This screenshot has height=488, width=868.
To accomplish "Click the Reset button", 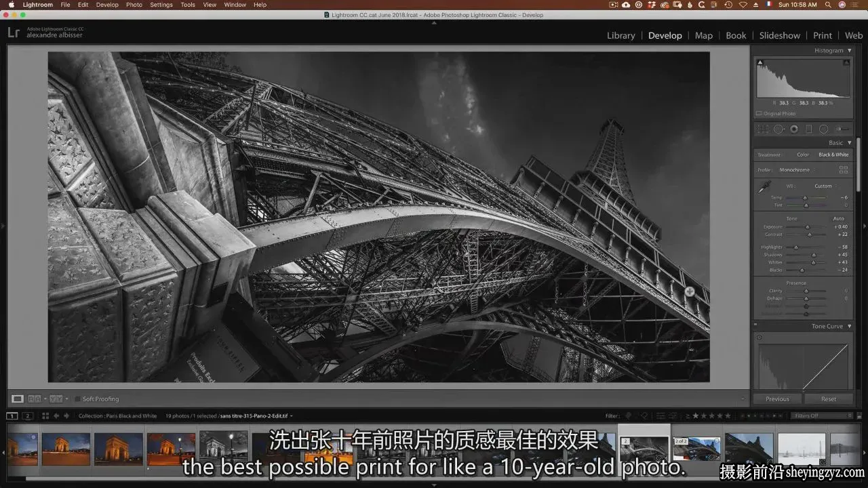I will (x=829, y=399).
